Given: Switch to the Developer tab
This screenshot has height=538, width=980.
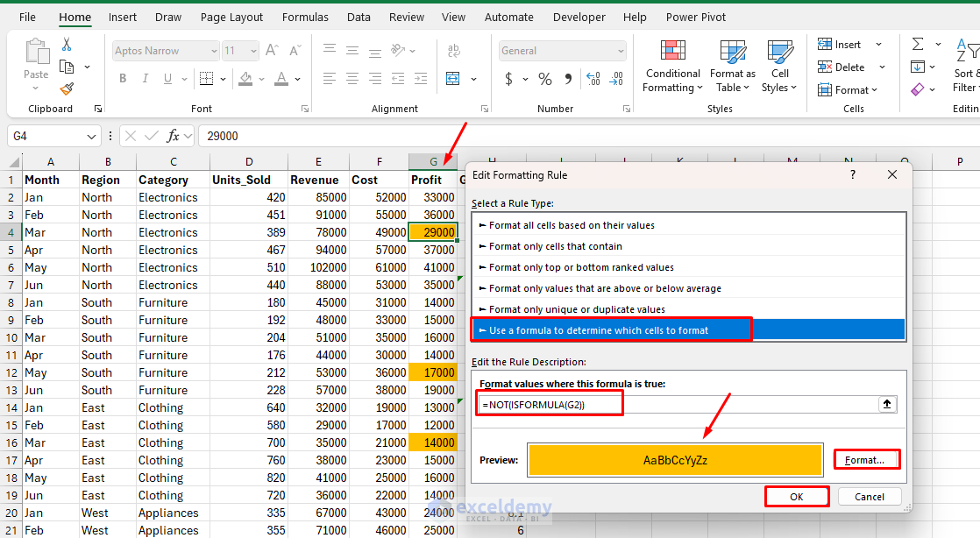Looking at the screenshot, I should point(579,17).
